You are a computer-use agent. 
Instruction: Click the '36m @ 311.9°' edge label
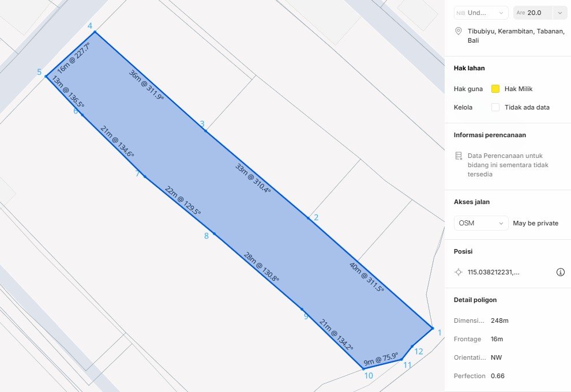pos(146,85)
